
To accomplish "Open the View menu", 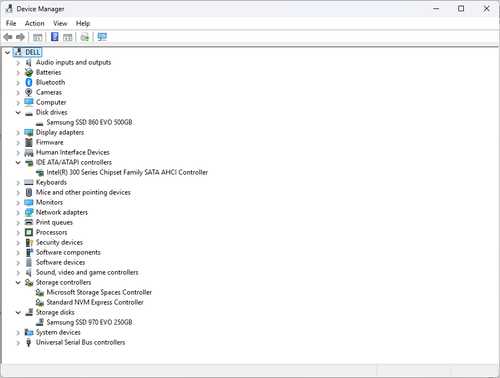I will click(x=60, y=23).
